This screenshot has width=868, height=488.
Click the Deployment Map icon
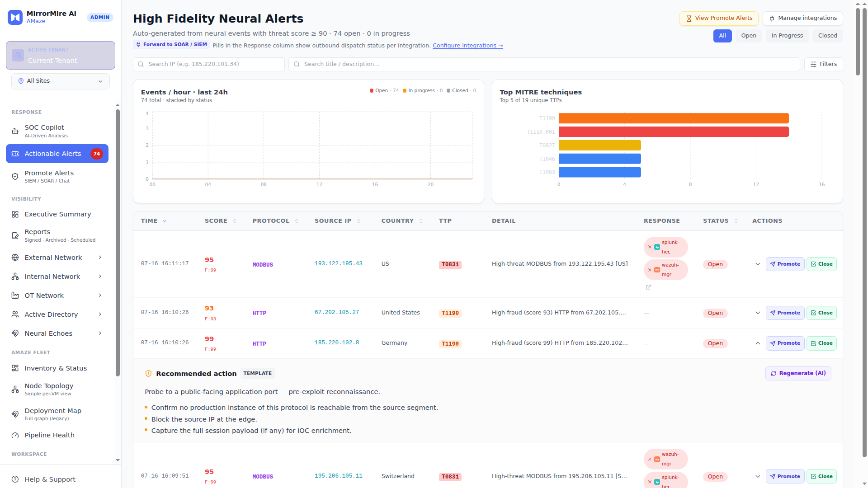[x=15, y=414]
